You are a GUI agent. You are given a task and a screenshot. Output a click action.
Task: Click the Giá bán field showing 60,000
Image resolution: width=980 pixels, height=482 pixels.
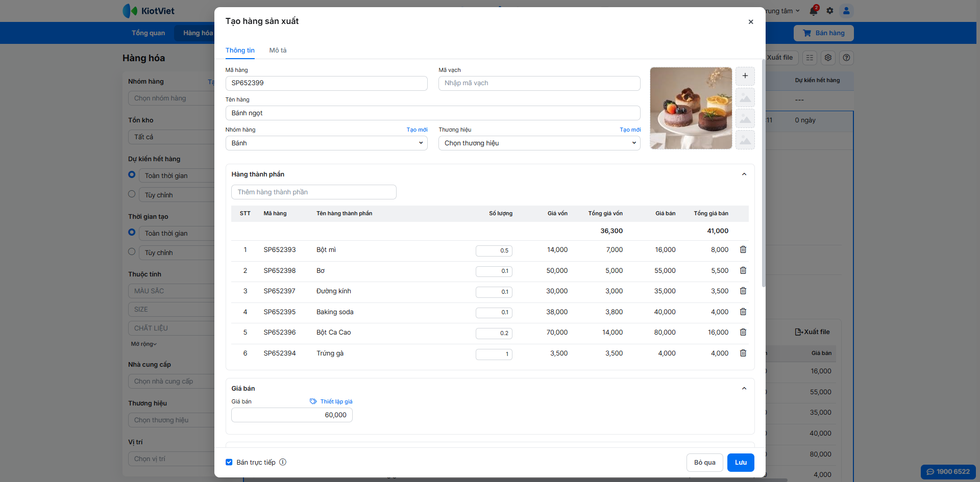pos(292,415)
